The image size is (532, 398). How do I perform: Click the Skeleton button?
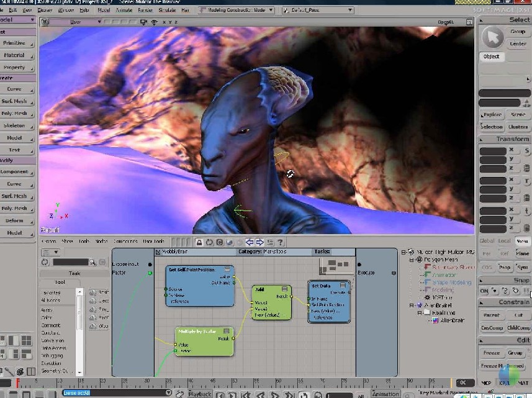[17, 125]
